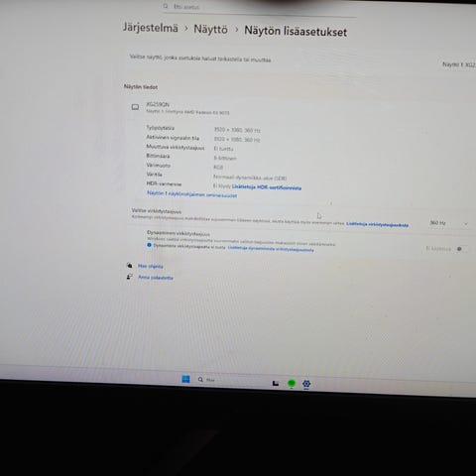
Task: Select the Aktiivinen signaalin tila row label
Action: tap(173, 138)
